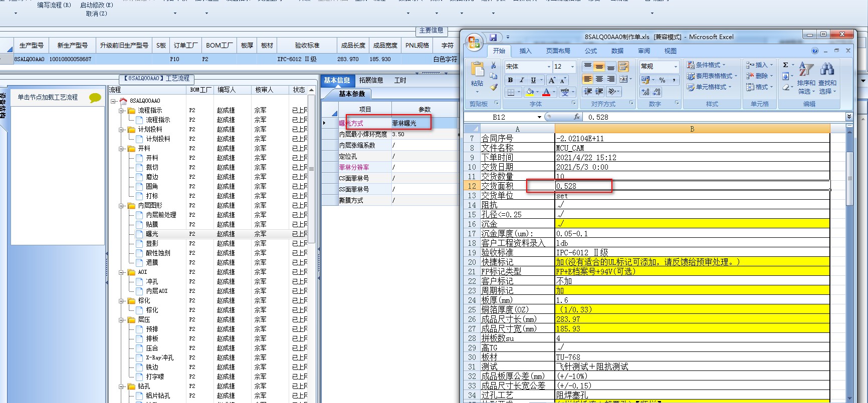The height and width of the screenshot is (403, 868).
Task: Open the Excel Office button menu
Action: [x=474, y=42]
